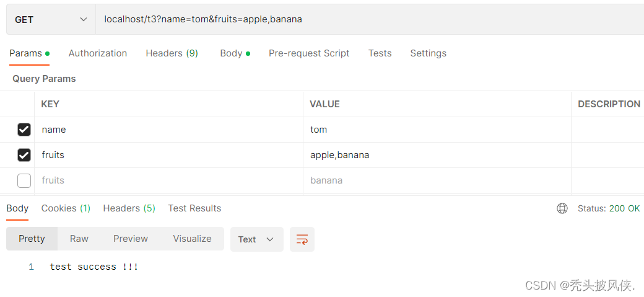View the response Headers (5) tab
Image resolution: width=644 pixels, height=297 pixels.
click(x=129, y=208)
